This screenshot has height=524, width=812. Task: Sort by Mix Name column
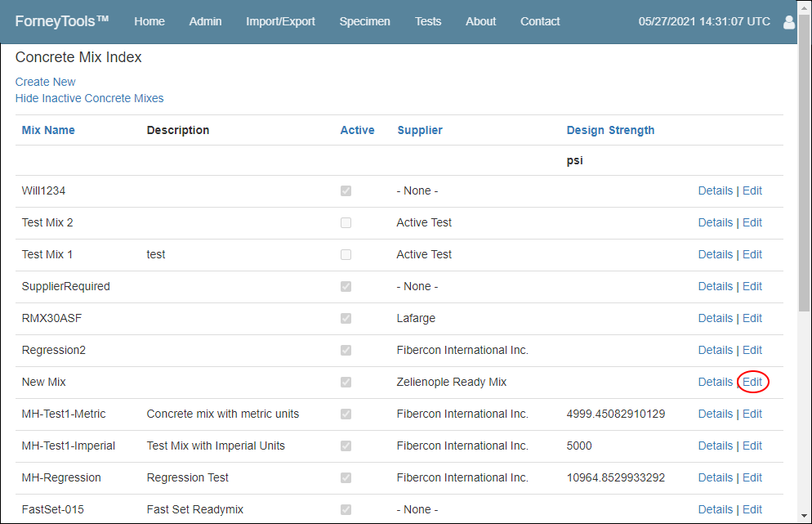[48, 130]
